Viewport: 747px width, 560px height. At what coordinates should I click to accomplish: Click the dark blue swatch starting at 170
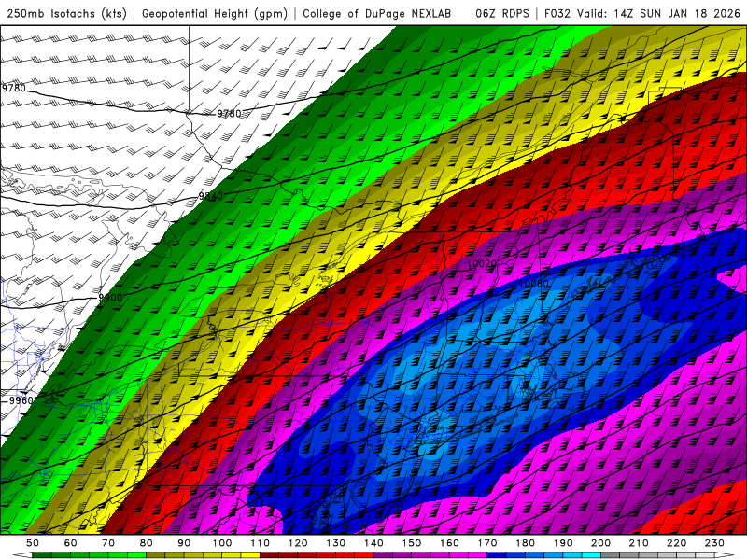click(x=496, y=555)
